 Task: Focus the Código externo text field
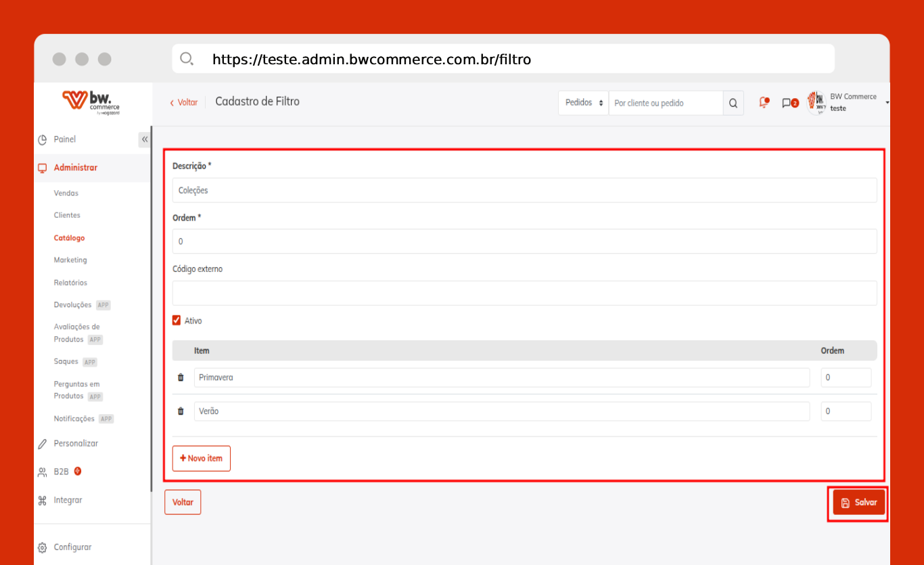tap(524, 293)
